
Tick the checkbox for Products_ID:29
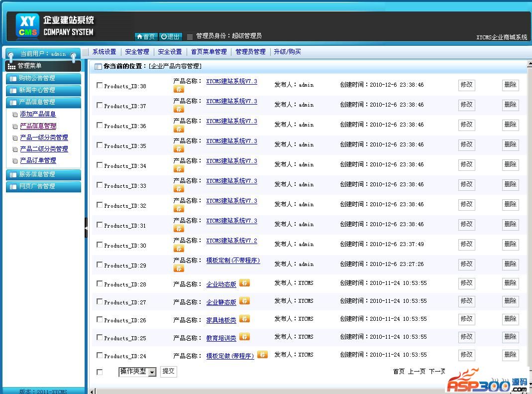[100, 264]
